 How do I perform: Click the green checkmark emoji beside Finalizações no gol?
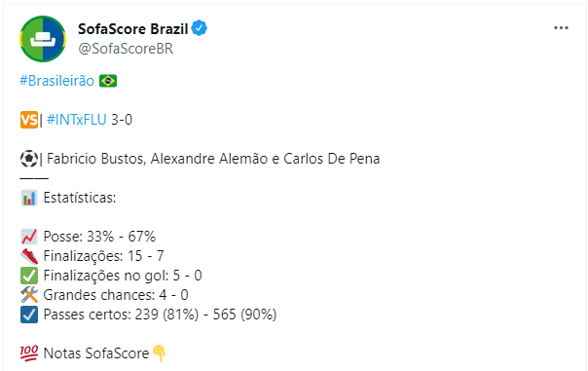tap(29, 276)
